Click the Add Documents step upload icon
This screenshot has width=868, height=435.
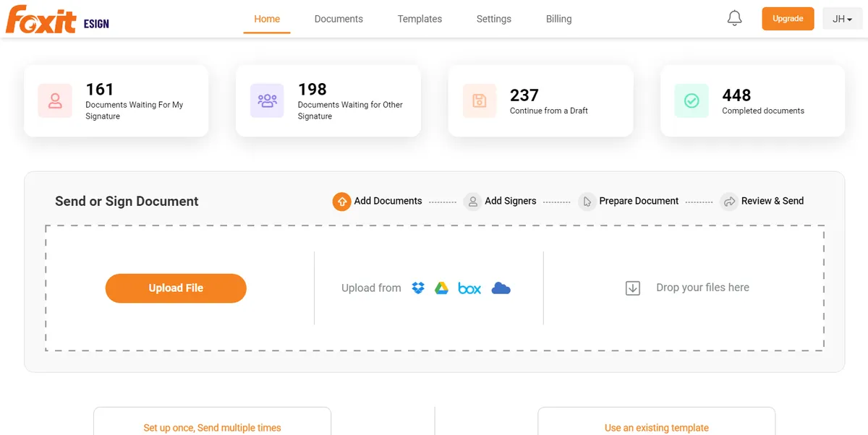coord(342,202)
